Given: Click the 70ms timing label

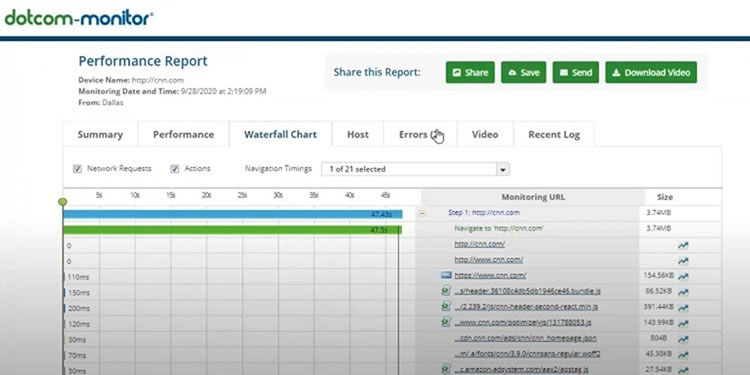Looking at the screenshot, I should [x=77, y=356].
